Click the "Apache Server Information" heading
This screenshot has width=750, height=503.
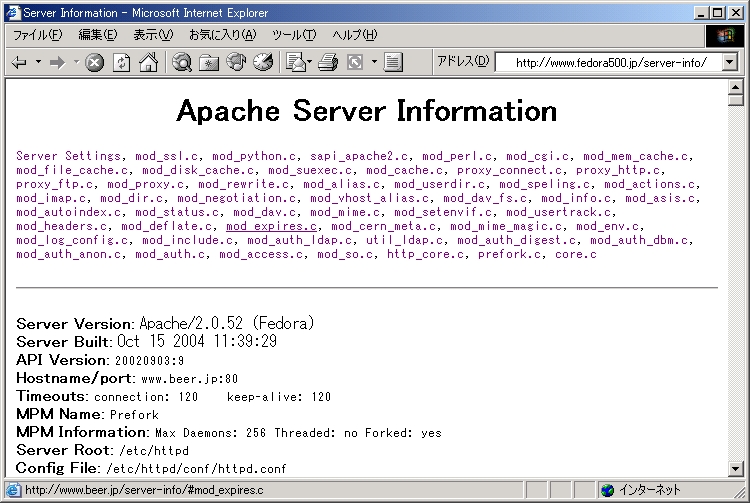click(366, 111)
